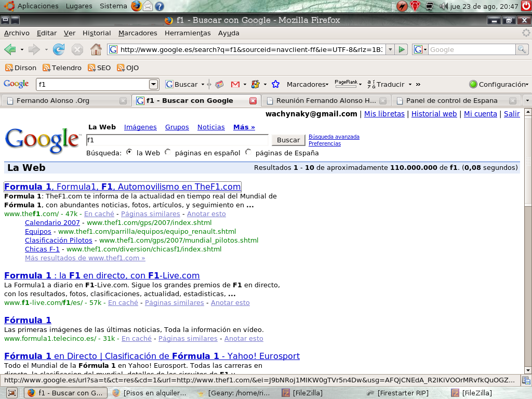Viewport: 532px width, 399px height.
Task: Click 'Historial web' link
Action: (434, 114)
